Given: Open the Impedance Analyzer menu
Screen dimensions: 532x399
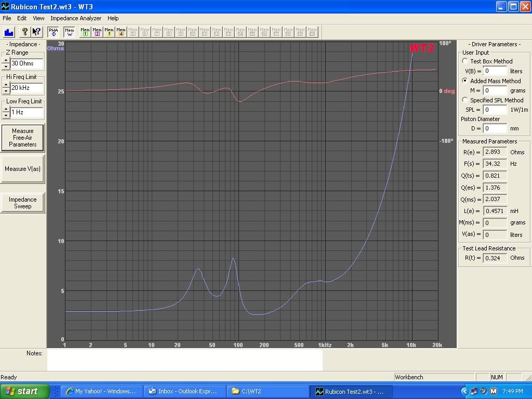Looking at the screenshot, I should (76, 18).
